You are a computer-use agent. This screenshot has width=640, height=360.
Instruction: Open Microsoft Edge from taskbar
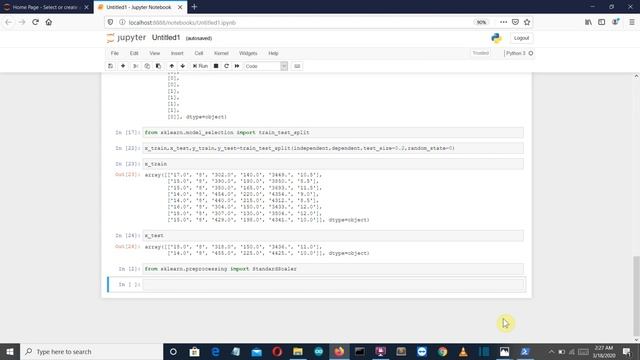click(x=215, y=351)
